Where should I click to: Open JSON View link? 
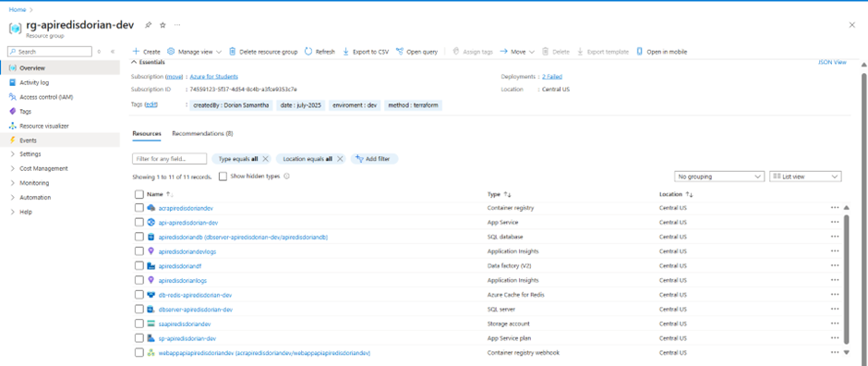coord(832,62)
